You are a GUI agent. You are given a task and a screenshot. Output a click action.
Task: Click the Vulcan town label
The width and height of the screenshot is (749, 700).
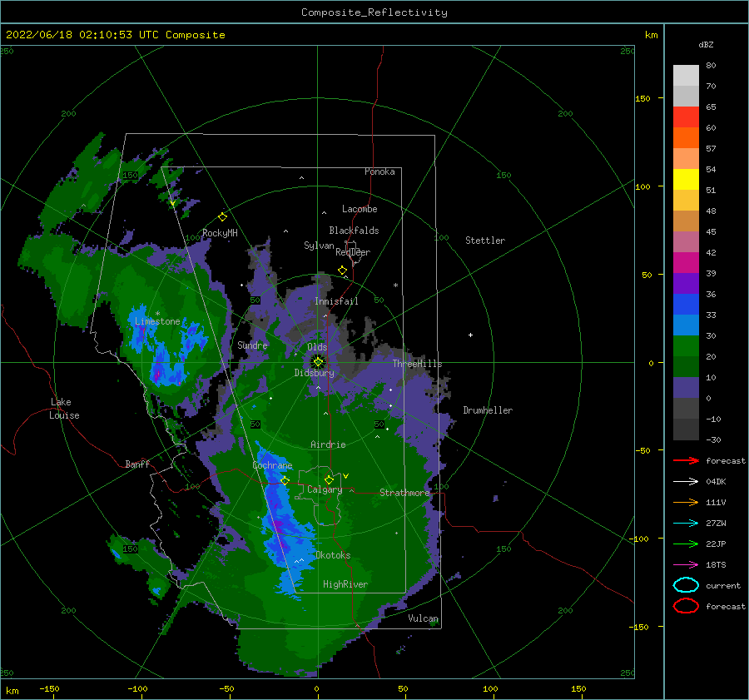tap(423, 618)
